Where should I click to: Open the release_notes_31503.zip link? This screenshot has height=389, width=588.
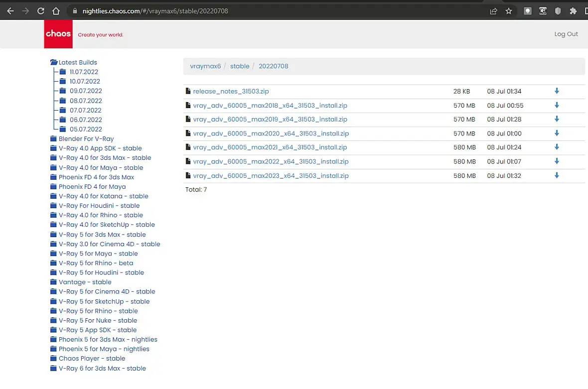click(231, 91)
